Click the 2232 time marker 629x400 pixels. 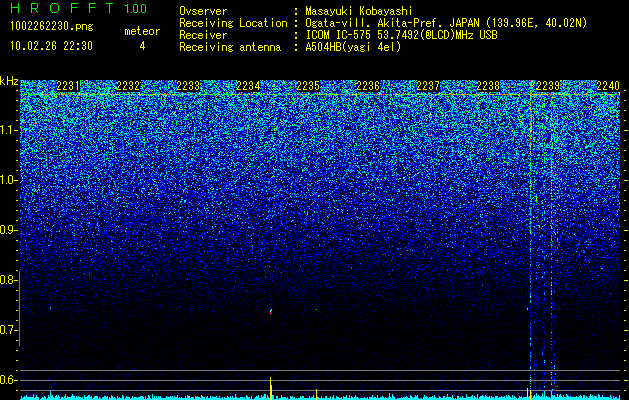tap(128, 86)
